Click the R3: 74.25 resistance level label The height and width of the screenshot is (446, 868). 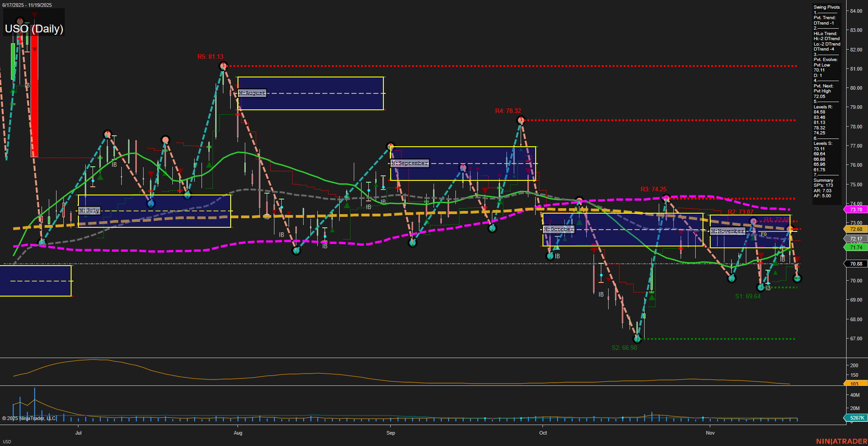654,189
